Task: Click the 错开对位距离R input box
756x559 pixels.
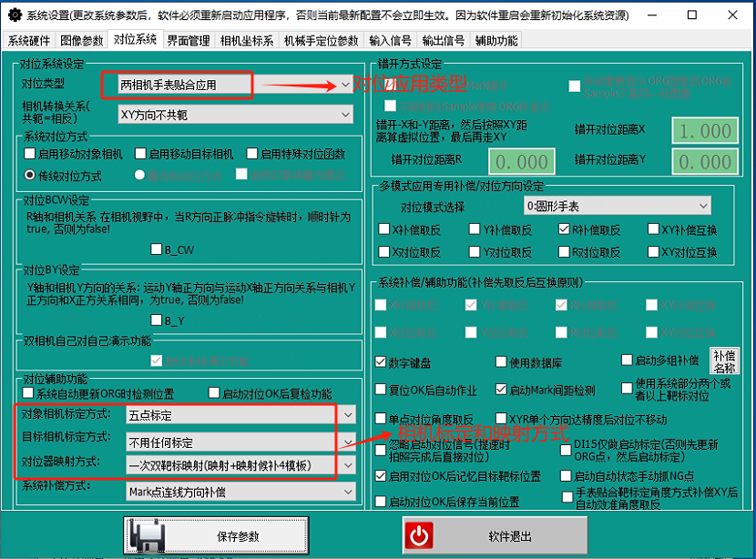Action: click(x=522, y=161)
